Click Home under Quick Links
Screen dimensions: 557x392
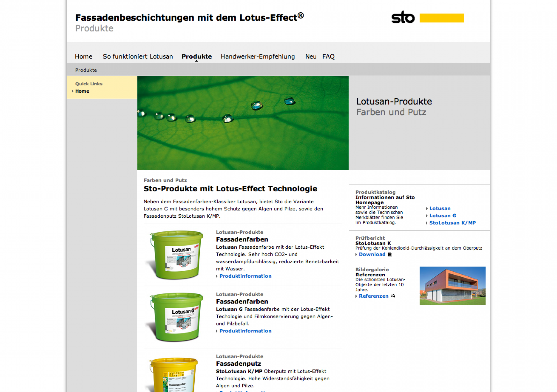tap(82, 91)
